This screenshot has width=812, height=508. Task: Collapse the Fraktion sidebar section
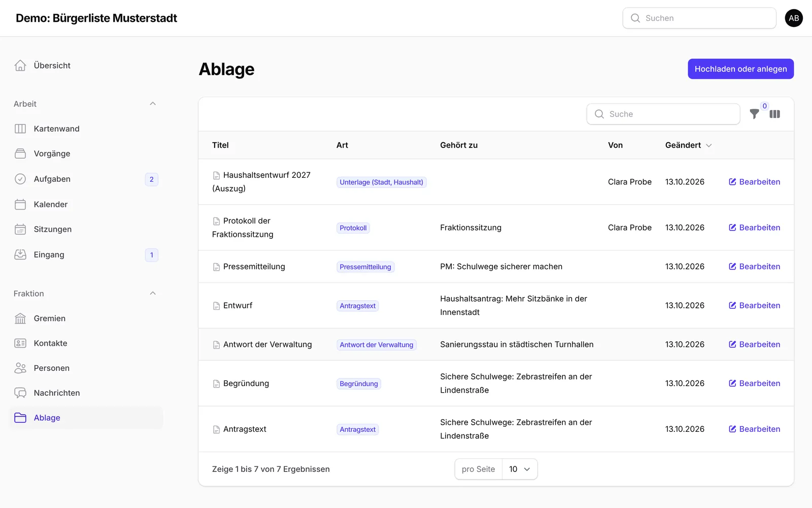coord(153,294)
